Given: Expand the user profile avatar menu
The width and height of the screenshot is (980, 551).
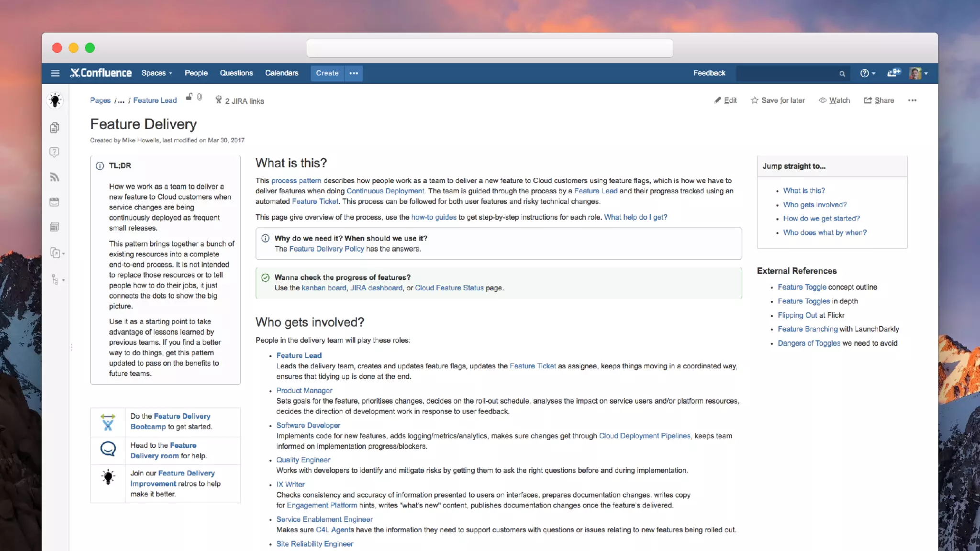Looking at the screenshot, I should point(918,73).
